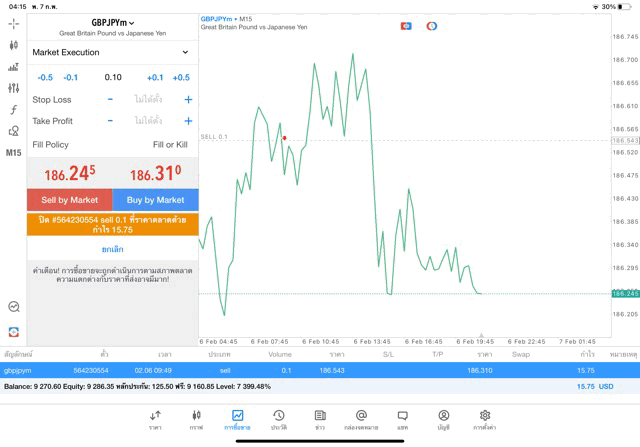Screen dimensions: 640x447
Task: Select the crosshair tool in left sidebar
Action: (x=14, y=23)
